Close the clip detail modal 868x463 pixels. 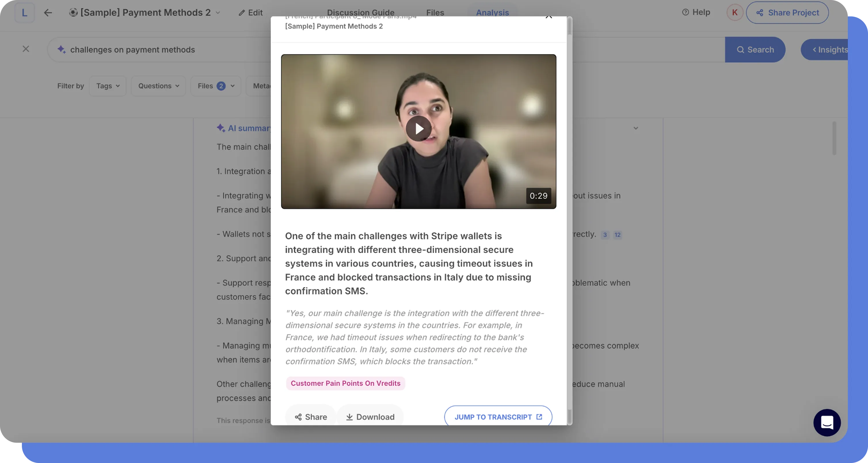pyautogui.click(x=549, y=16)
